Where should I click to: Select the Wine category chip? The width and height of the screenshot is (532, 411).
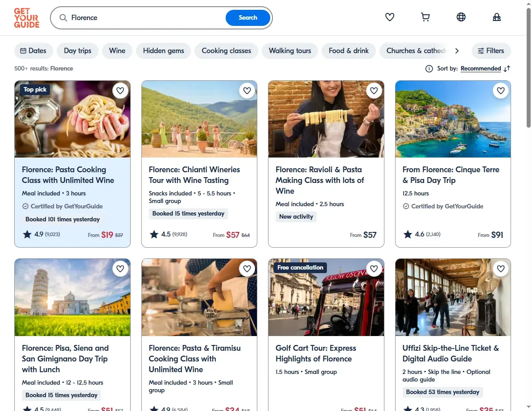coord(117,51)
